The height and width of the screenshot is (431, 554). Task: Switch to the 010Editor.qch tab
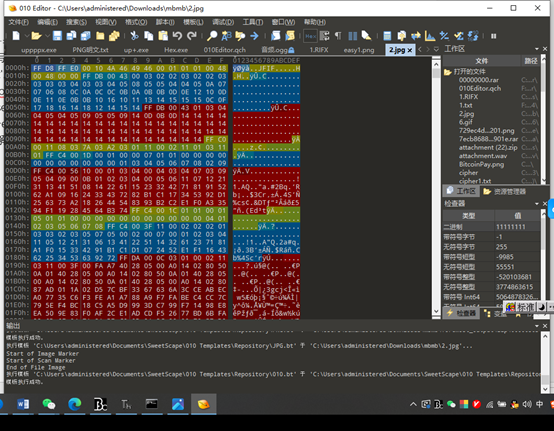click(224, 50)
